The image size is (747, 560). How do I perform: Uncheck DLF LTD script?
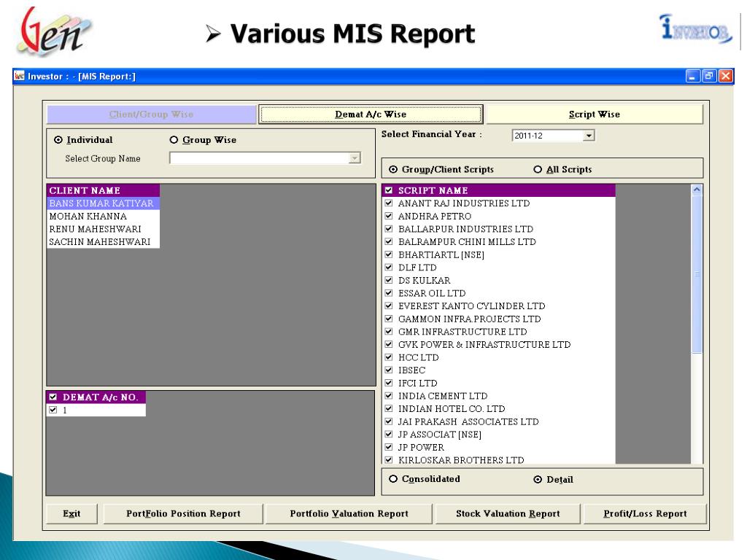(x=389, y=268)
